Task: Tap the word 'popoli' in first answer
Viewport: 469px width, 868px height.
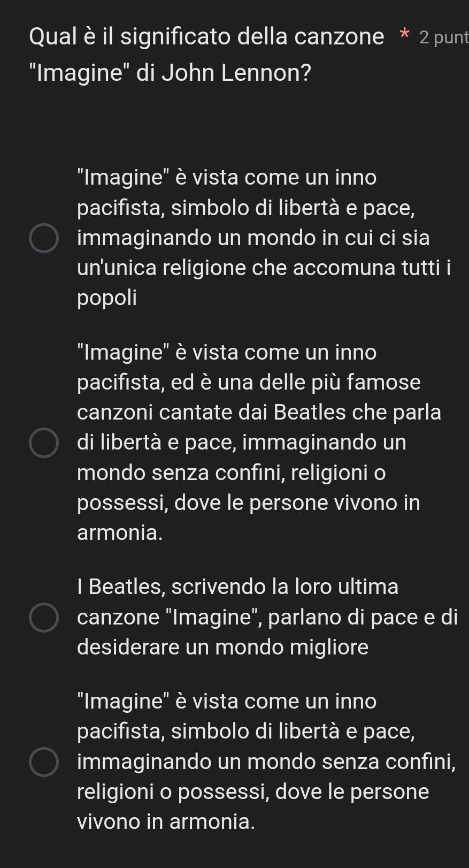Action: click(107, 298)
